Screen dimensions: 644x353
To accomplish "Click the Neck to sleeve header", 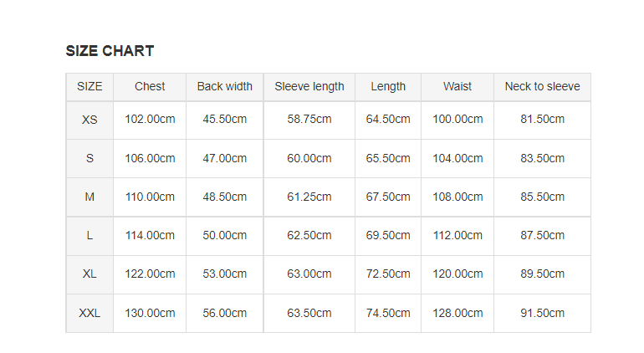I will coord(542,87).
